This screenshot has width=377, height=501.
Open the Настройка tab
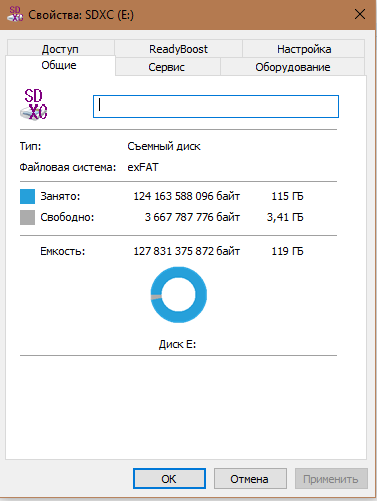tap(304, 49)
